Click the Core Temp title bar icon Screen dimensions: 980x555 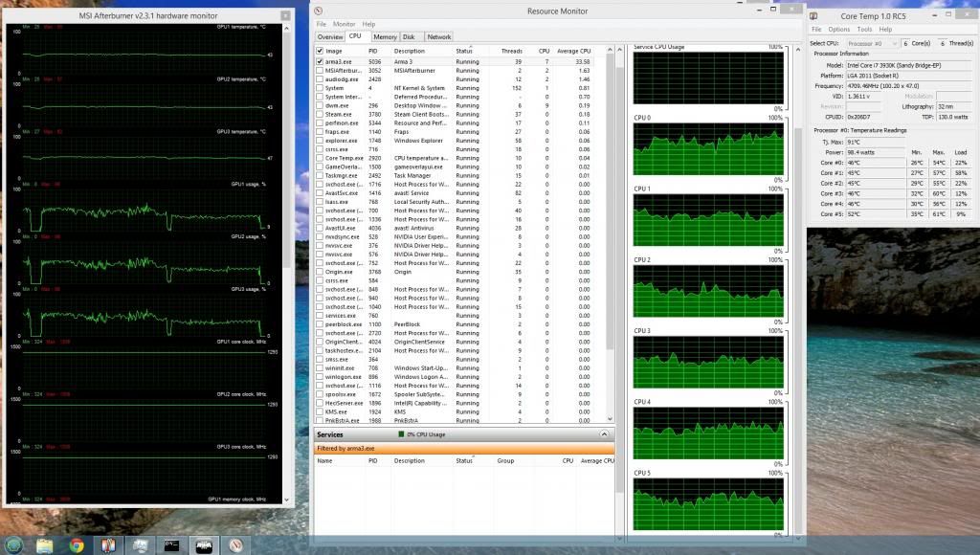(813, 15)
